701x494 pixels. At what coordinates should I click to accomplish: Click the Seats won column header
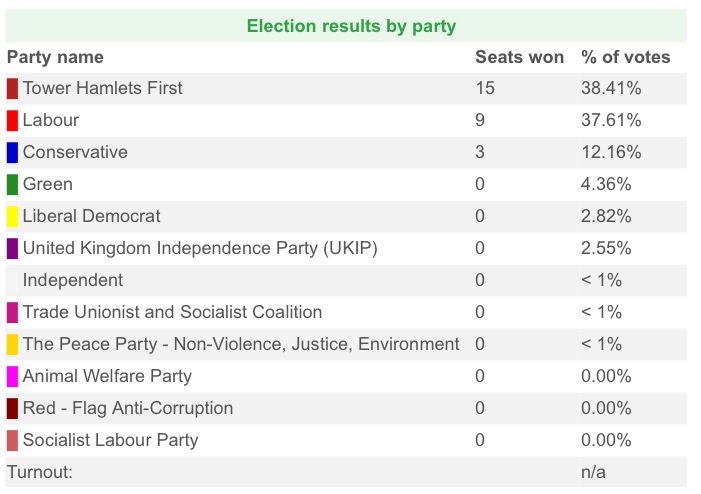(519, 57)
